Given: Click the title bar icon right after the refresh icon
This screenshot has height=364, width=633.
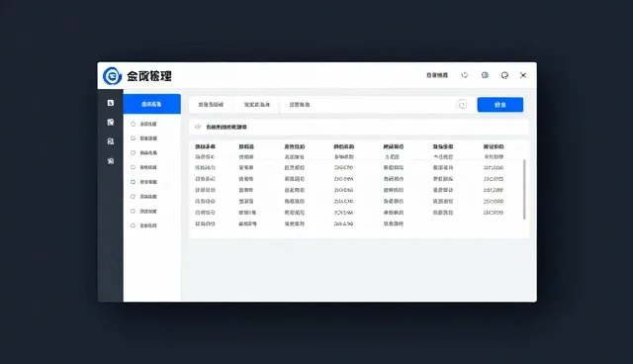Looking at the screenshot, I should 485,75.
